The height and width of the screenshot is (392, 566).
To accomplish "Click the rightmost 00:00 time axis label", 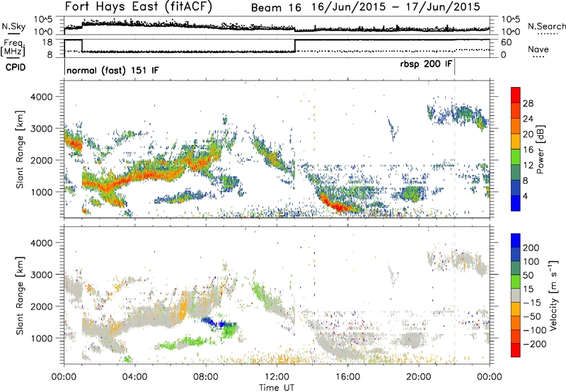I will tap(490, 377).
